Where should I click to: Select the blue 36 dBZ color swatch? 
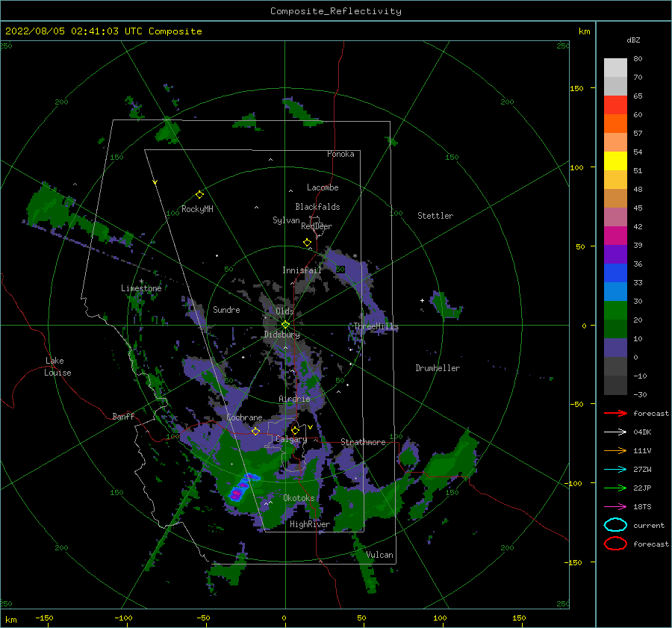pyautogui.click(x=615, y=273)
